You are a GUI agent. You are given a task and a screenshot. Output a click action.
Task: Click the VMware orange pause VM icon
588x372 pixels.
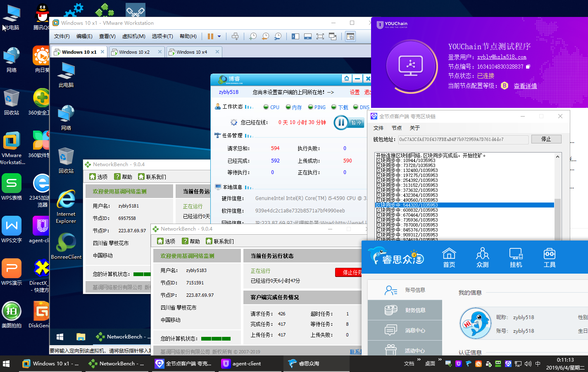point(210,36)
